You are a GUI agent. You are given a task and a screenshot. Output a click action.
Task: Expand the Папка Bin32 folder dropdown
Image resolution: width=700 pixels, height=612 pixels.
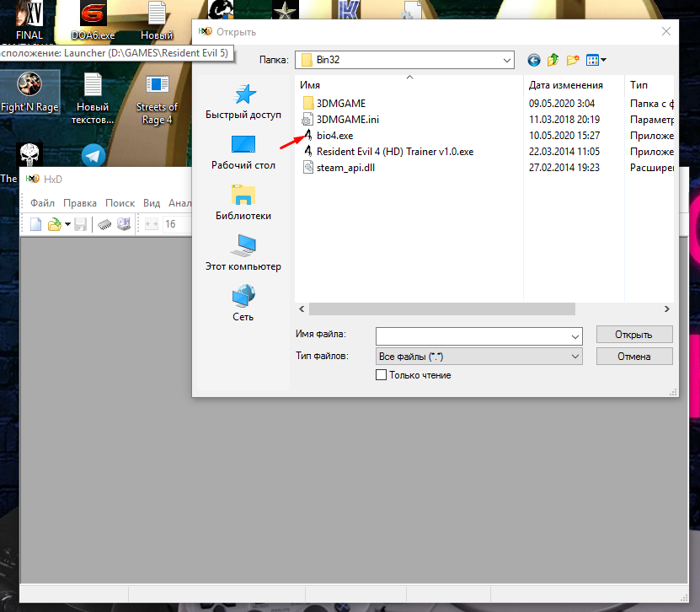click(507, 60)
